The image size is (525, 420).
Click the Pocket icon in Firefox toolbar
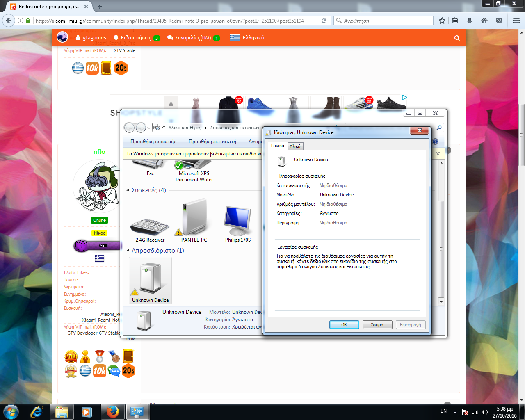click(x=499, y=21)
